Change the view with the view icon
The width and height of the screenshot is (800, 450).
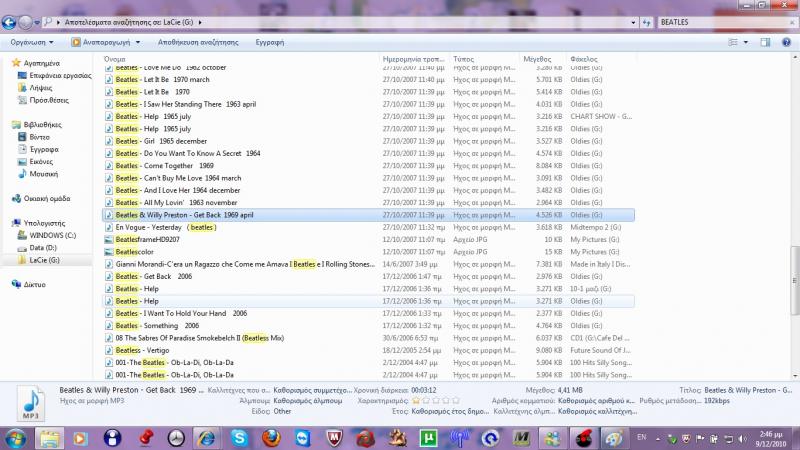click(x=733, y=42)
